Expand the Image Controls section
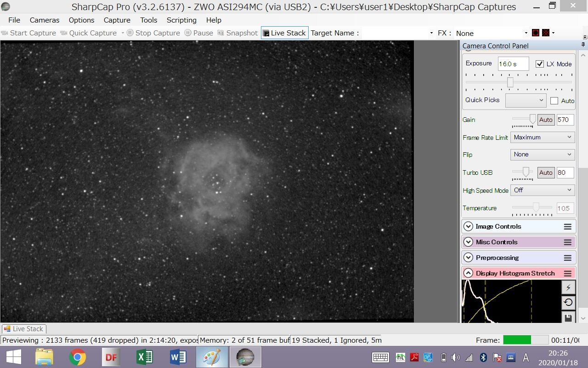The image size is (588, 368). [x=468, y=227]
